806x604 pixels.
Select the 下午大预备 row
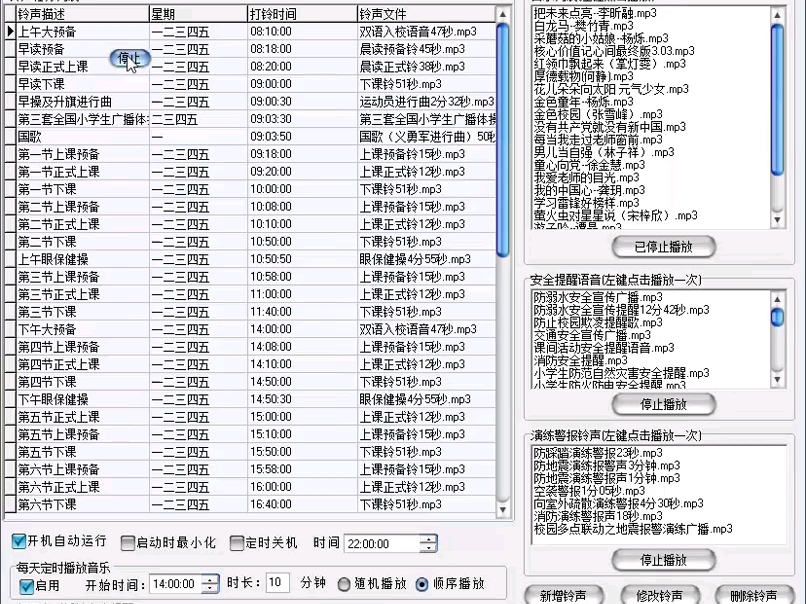[x=250, y=329]
